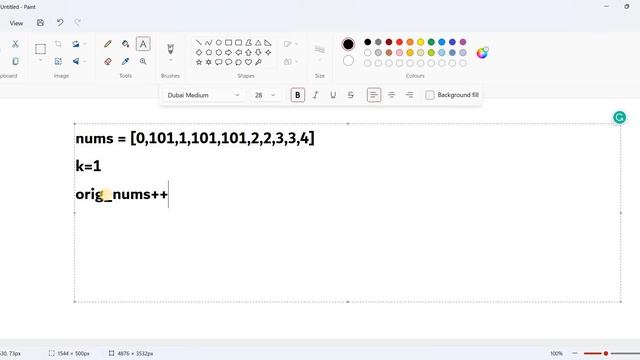Choose the yellow palette colour

[420, 42]
